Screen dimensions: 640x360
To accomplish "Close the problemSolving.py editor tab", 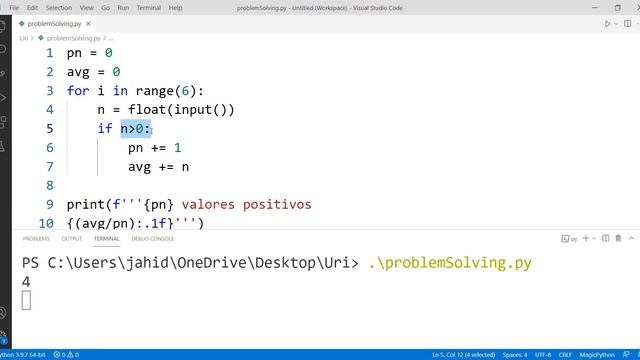I will pyautogui.click(x=88, y=24).
